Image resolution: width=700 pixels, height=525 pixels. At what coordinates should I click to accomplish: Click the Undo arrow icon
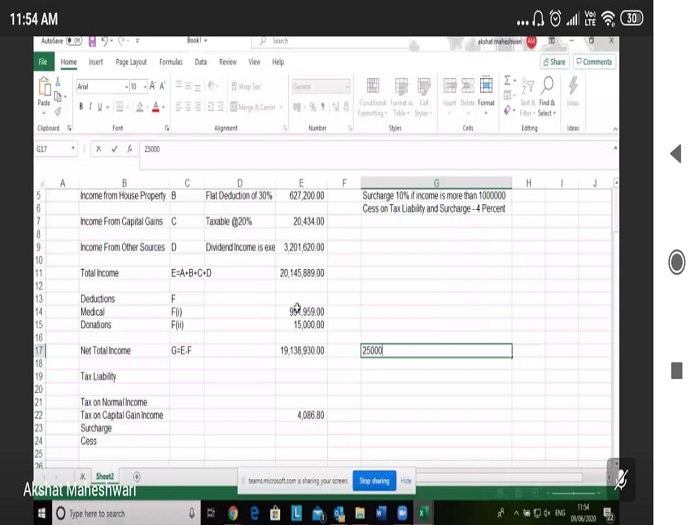[x=105, y=42]
